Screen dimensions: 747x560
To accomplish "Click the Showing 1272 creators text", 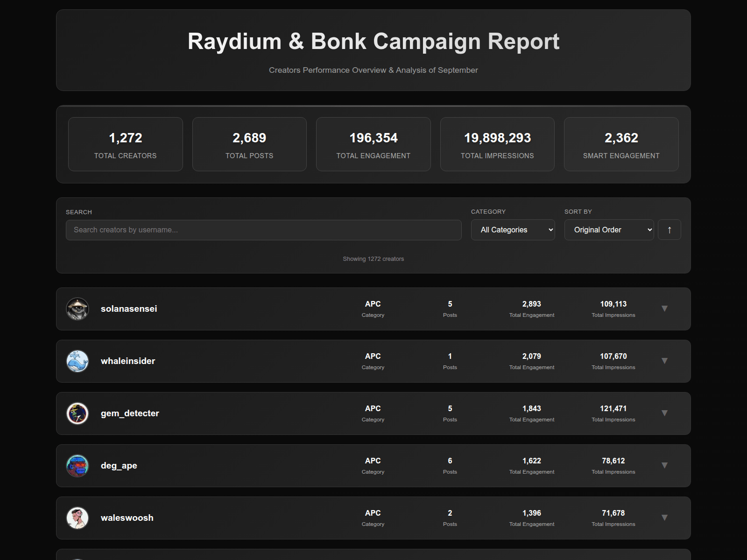I will [x=373, y=259].
